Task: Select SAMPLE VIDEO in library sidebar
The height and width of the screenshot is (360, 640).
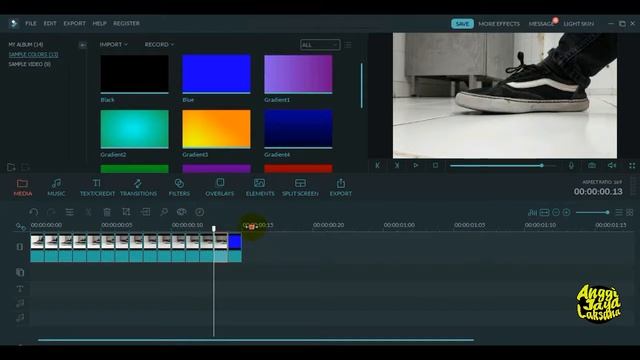Action: pyautogui.click(x=29, y=64)
